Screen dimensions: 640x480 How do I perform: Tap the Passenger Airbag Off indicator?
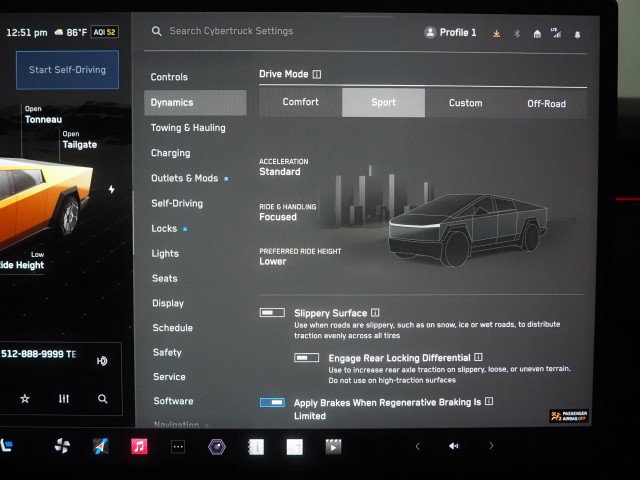tap(569, 416)
